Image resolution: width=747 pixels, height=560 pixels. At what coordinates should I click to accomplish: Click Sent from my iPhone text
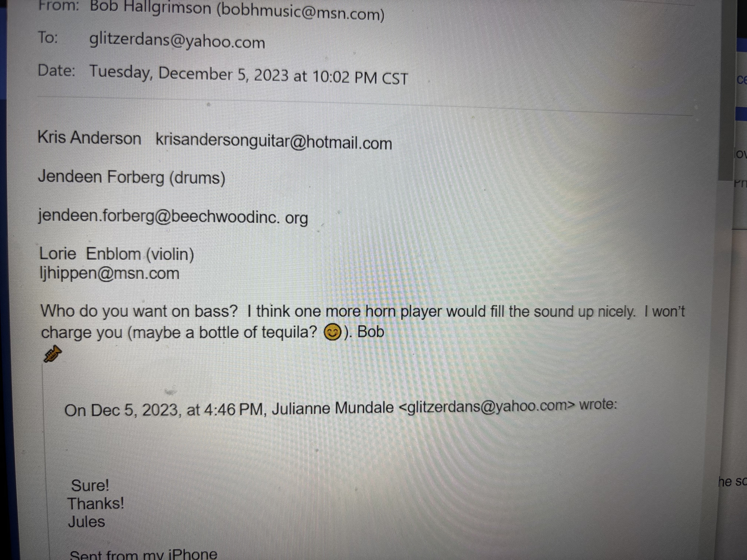coord(143,554)
